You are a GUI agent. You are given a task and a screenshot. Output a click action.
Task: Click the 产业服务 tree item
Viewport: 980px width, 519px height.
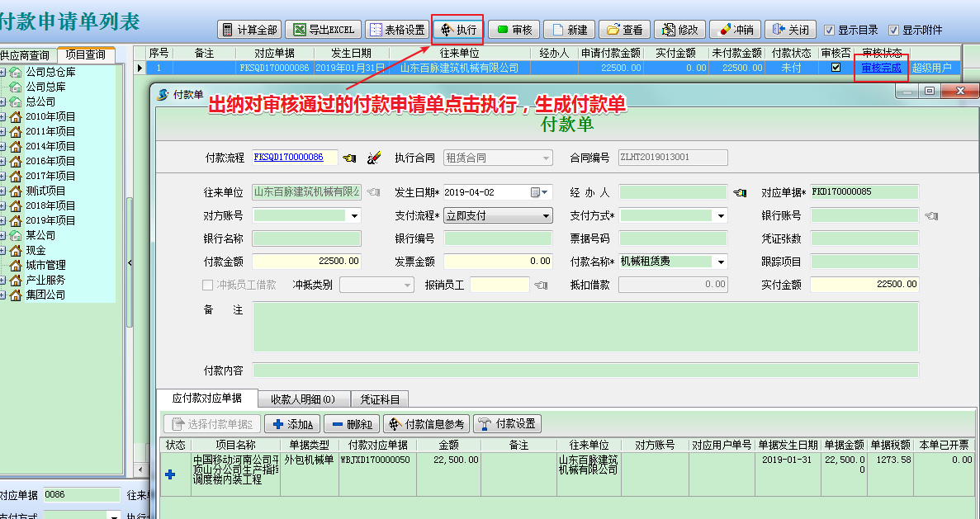[x=45, y=280]
